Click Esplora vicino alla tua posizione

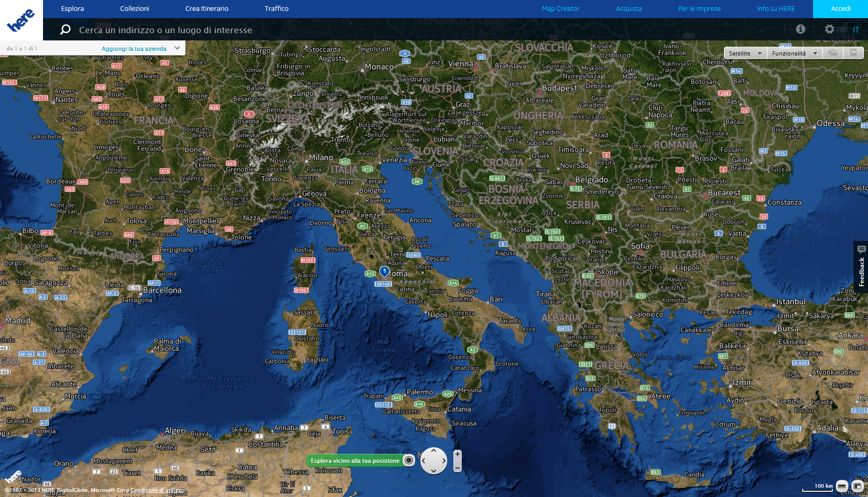click(x=355, y=461)
